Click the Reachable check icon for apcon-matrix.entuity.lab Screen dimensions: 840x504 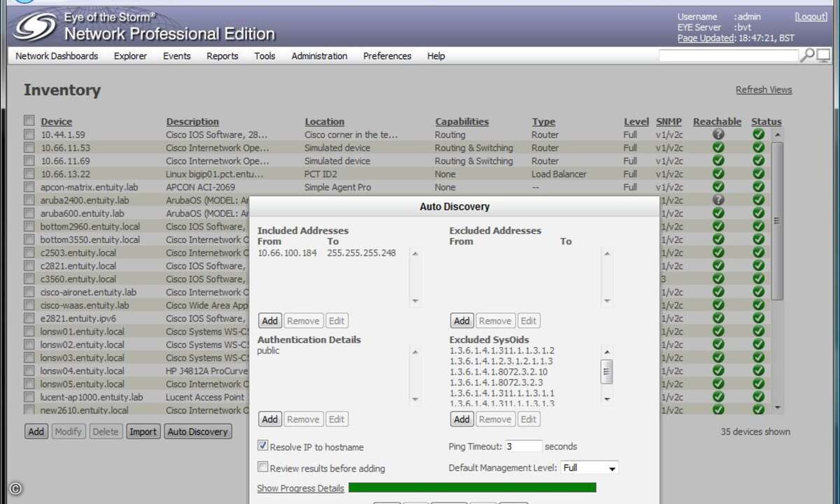tap(718, 187)
